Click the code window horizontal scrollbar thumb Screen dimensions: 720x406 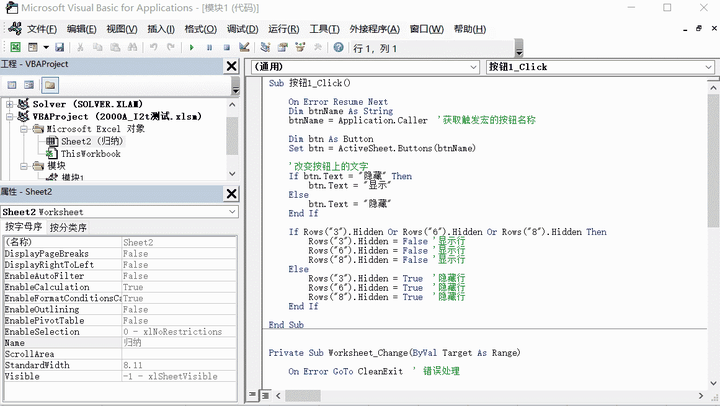[303, 395]
